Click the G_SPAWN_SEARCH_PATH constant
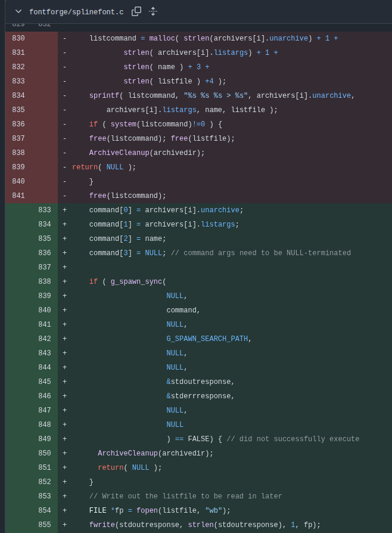Screen dimensions: 392x533 [x=207, y=339]
